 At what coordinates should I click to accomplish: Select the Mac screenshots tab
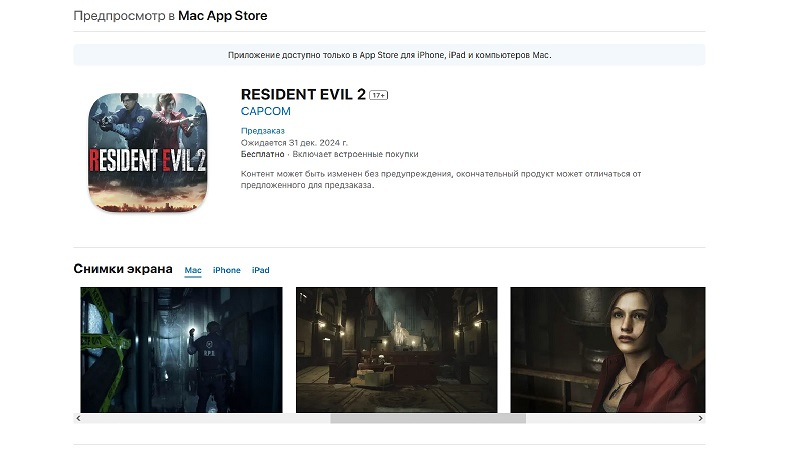click(193, 270)
